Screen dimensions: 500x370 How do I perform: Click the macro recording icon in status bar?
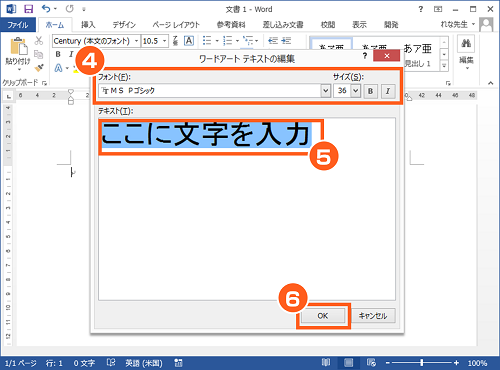pyautogui.click(x=179, y=363)
